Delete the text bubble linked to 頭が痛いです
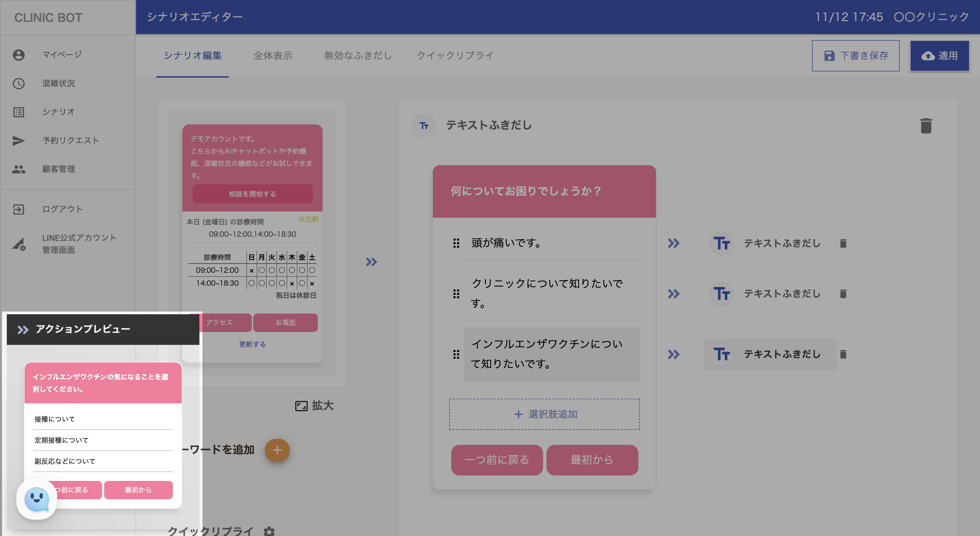The width and height of the screenshot is (980, 536). (843, 243)
